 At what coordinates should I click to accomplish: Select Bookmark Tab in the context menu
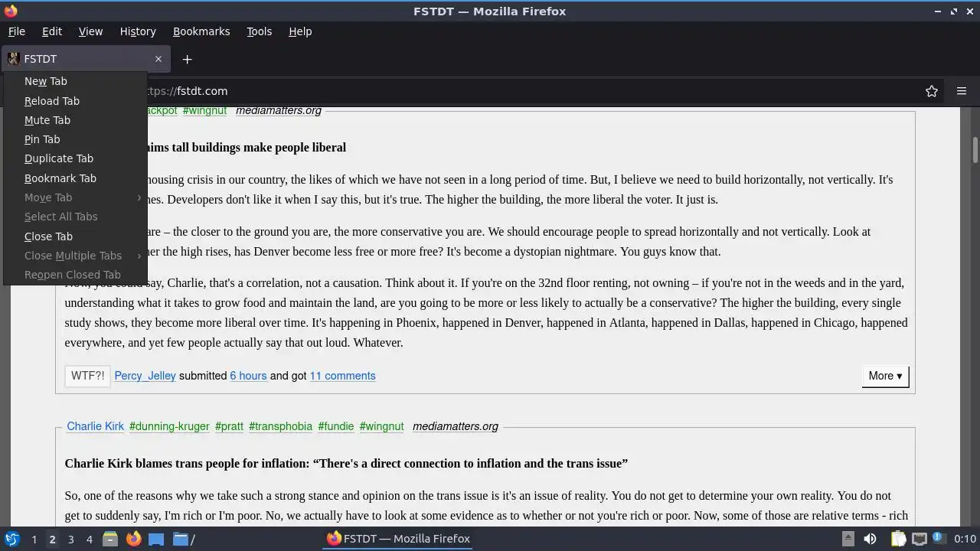pos(75,178)
